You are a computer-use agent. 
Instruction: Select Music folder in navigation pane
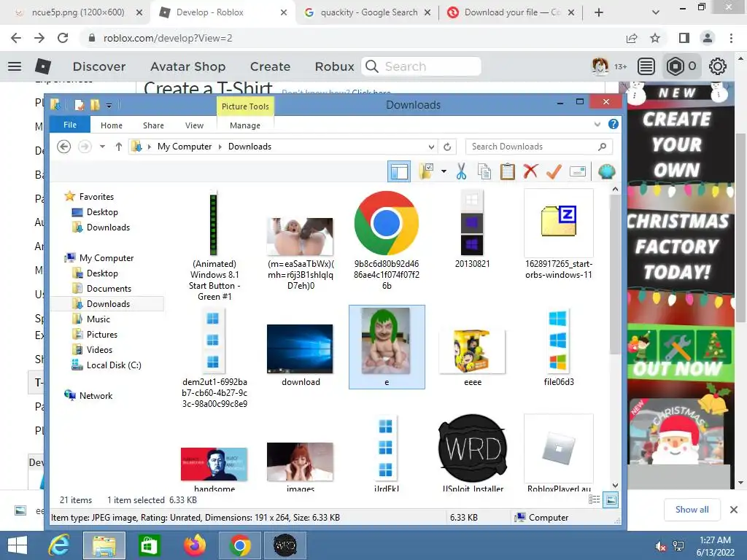click(x=98, y=319)
